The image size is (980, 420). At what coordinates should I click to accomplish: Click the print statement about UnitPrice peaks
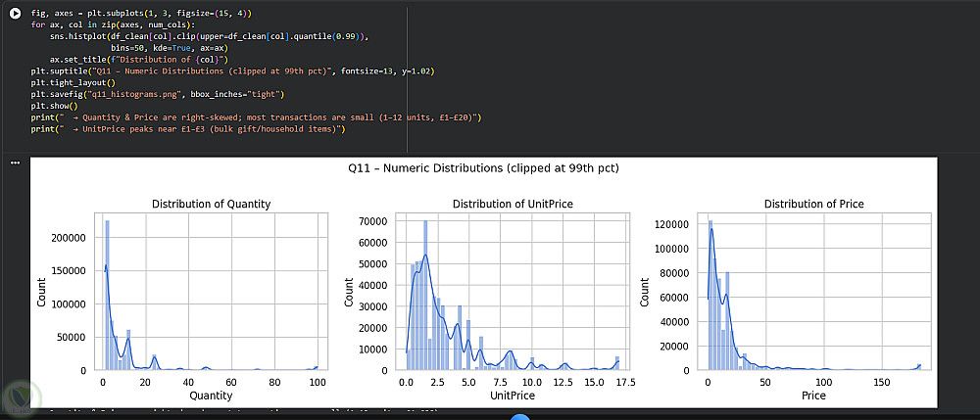(188, 129)
